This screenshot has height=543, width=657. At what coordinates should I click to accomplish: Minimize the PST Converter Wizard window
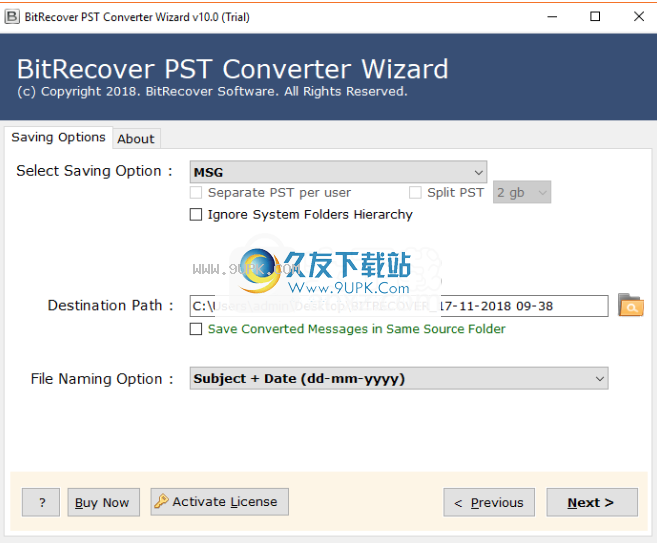552,17
